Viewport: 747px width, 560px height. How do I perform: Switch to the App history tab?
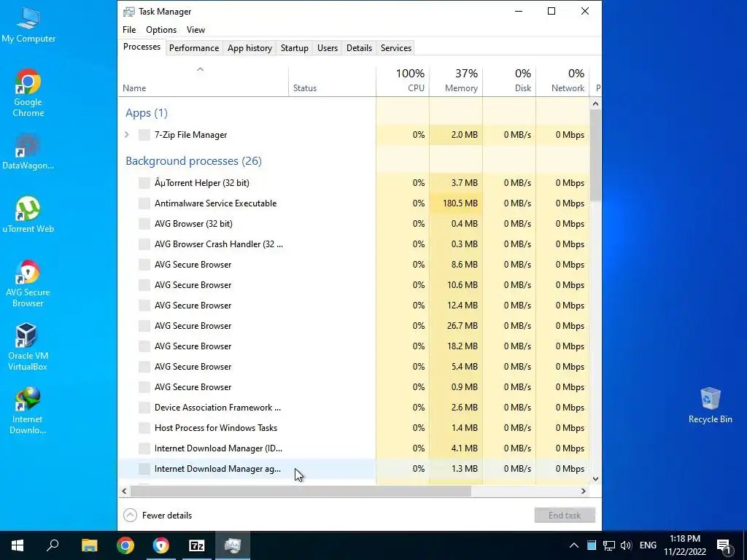(249, 48)
